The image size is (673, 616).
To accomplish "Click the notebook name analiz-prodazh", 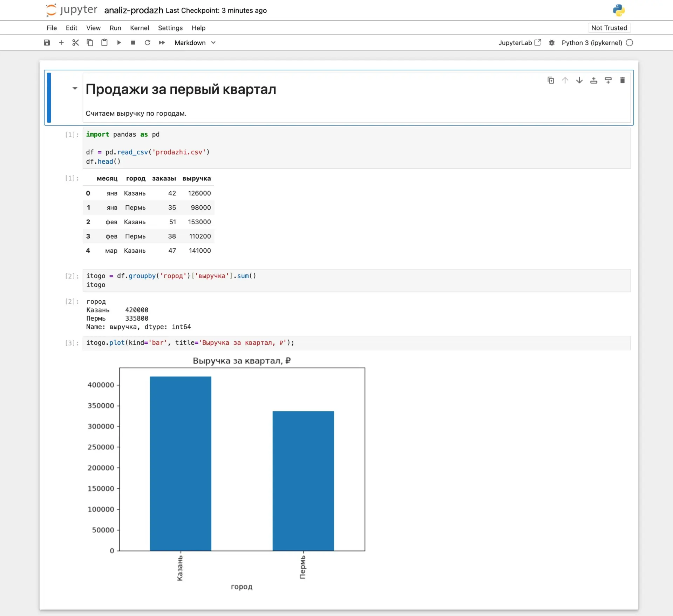I will [x=134, y=11].
